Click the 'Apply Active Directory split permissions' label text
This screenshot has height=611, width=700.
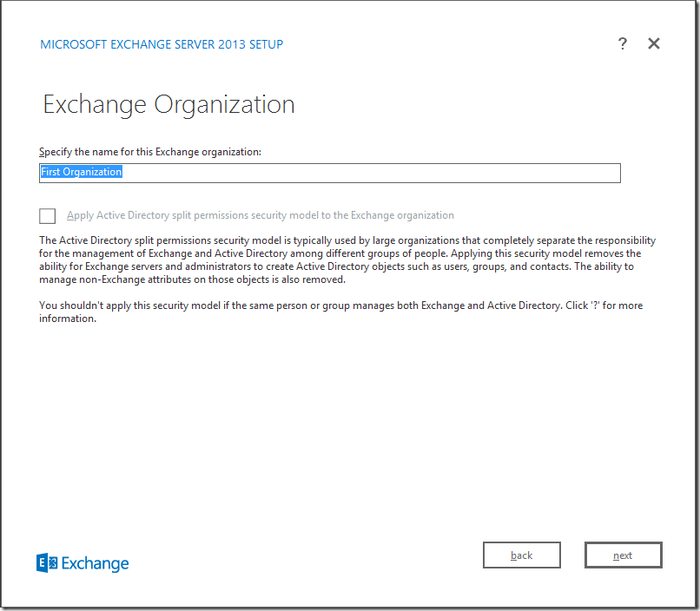pyautogui.click(x=261, y=215)
